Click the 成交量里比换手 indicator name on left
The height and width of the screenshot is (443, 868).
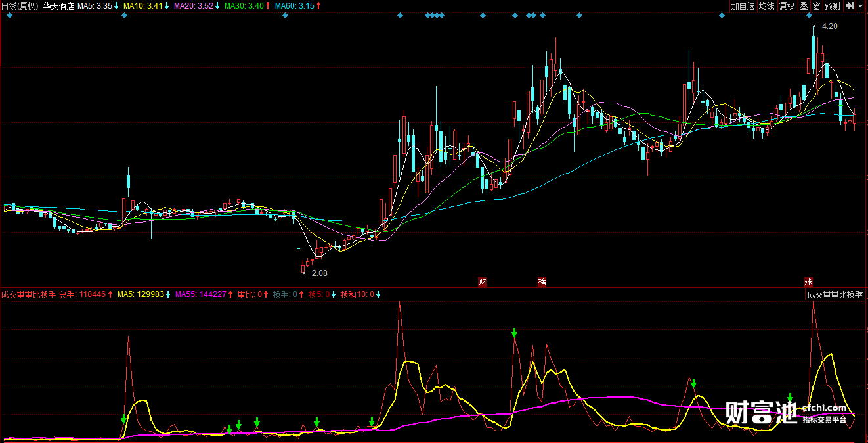coord(29,294)
